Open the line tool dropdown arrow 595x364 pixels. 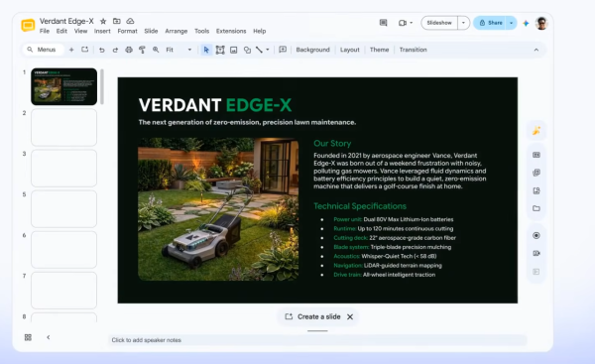268,50
